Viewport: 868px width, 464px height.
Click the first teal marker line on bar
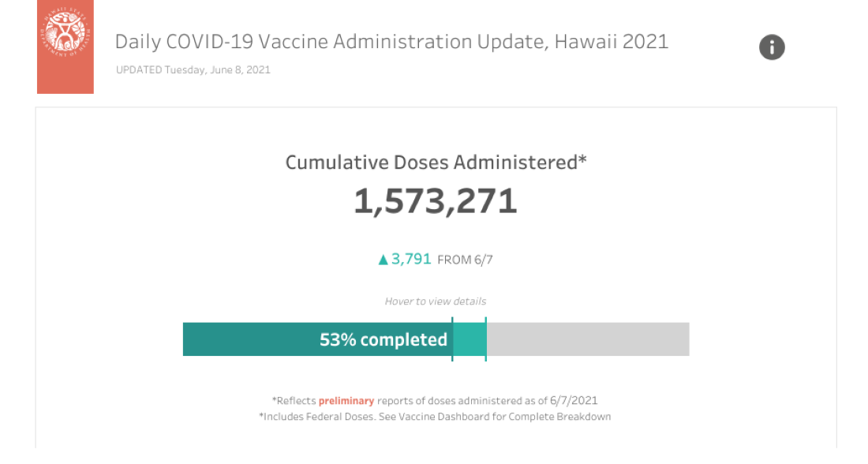pyautogui.click(x=452, y=339)
